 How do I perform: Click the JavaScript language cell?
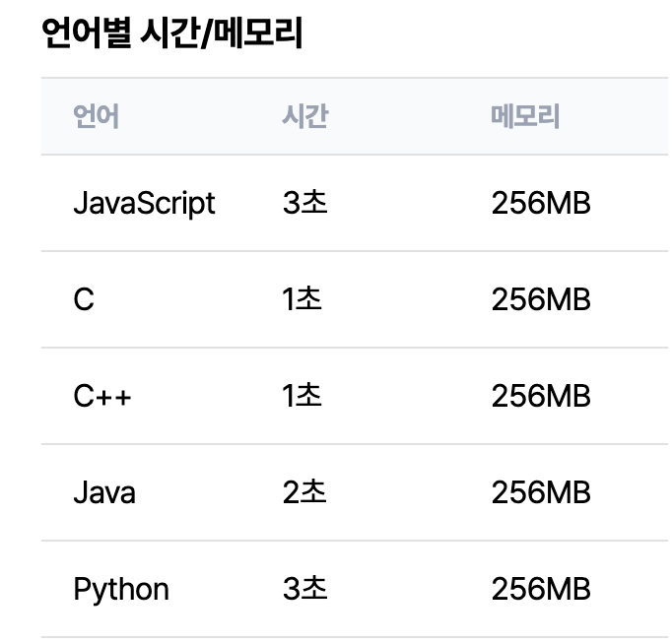[x=145, y=204]
